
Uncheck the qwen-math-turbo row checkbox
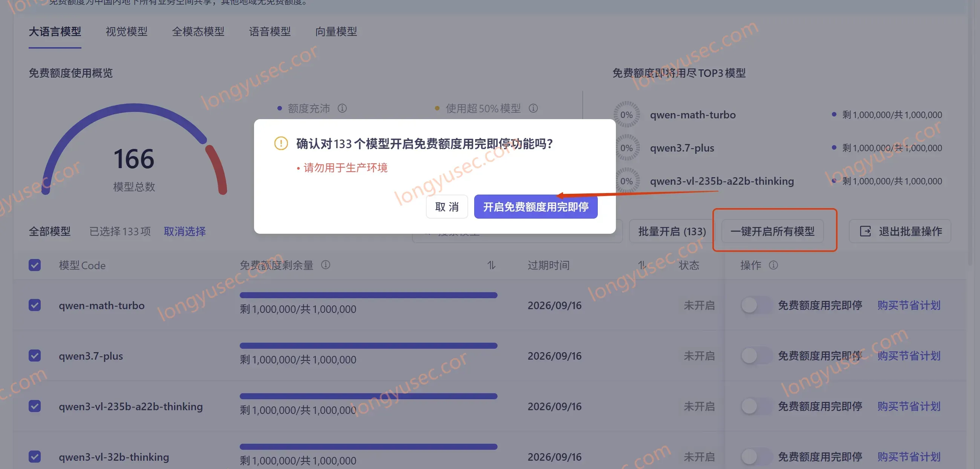click(35, 305)
